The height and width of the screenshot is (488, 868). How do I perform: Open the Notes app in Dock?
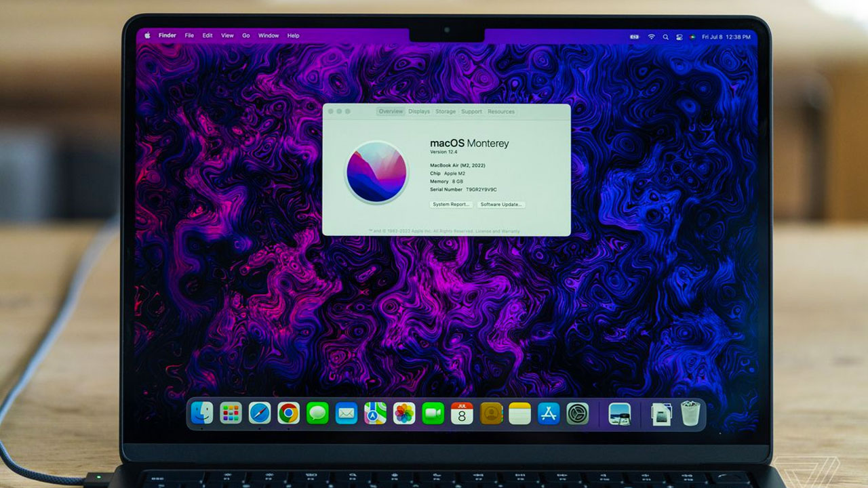[519, 413]
